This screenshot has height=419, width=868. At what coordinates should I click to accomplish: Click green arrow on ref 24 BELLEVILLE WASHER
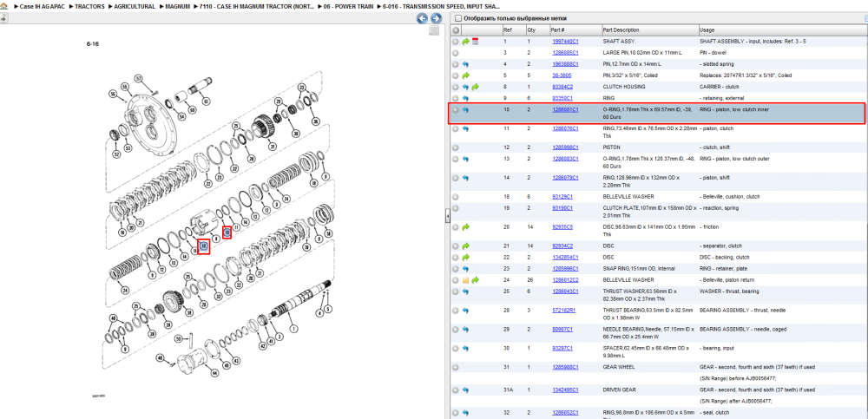475,280
